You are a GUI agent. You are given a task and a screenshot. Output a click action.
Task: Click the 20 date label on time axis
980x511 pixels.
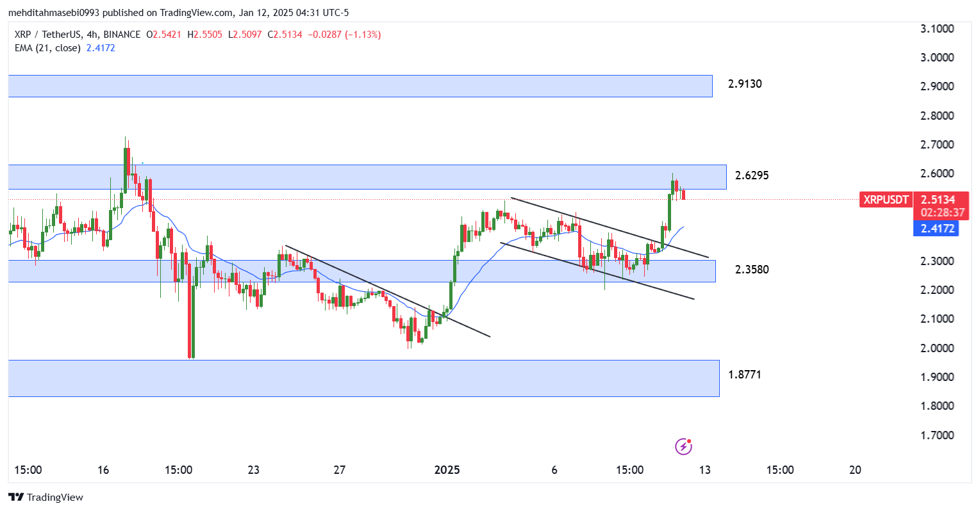(x=855, y=470)
